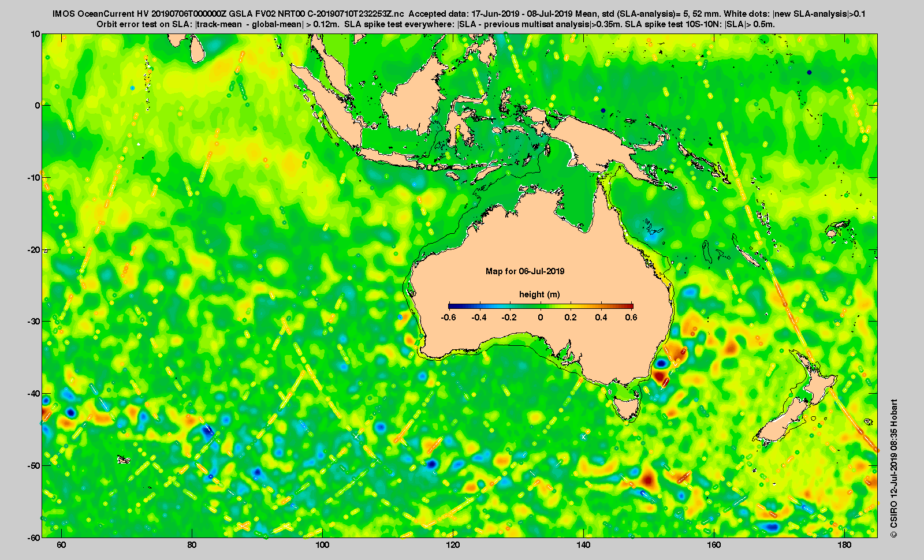Screen dimensions: 924x560
Task: Click the x-axis longitude label 160
Action: 714,545
